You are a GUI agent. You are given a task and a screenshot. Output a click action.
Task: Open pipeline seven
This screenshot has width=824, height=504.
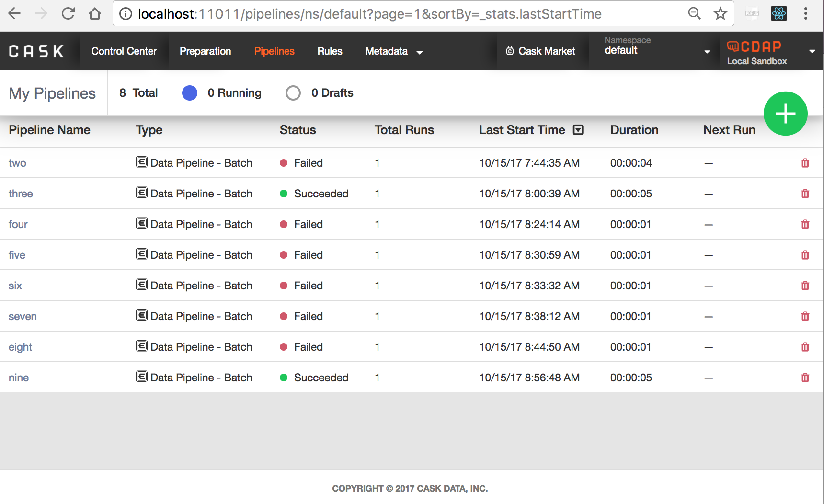pos(23,317)
